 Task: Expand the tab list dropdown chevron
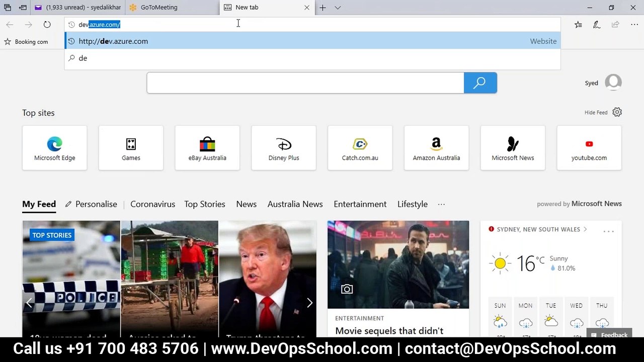tap(338, 8)
